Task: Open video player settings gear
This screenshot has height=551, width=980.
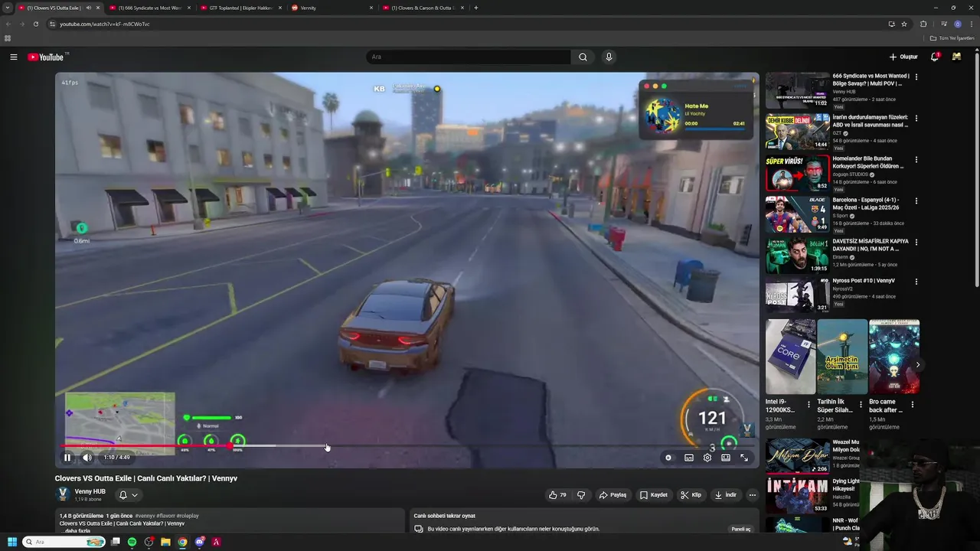Action: [707, 458]
